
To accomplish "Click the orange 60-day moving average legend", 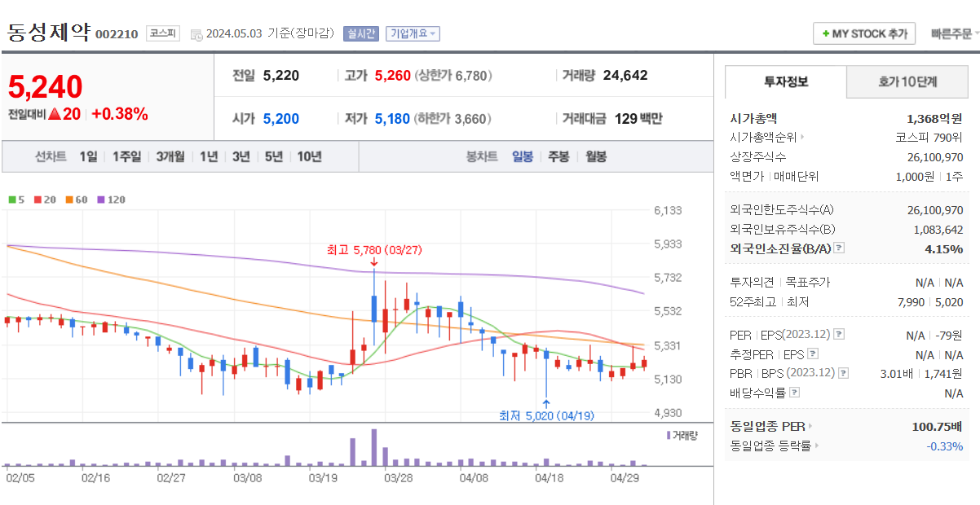I will coord(76,199).
